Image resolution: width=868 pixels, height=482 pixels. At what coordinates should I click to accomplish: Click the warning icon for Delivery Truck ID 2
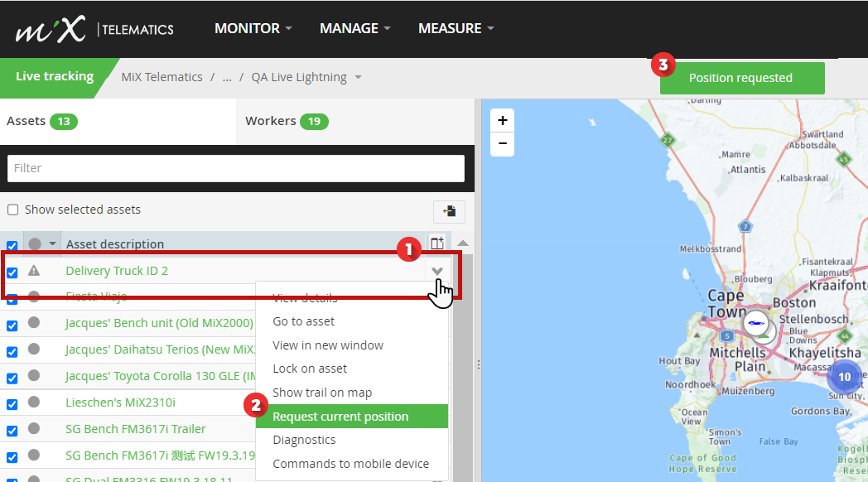click(34, 271)
